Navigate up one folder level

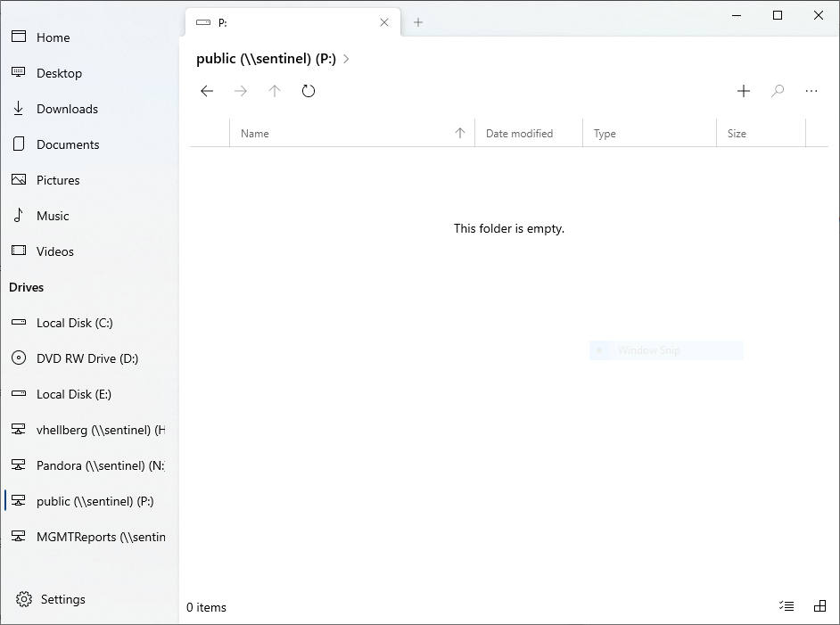[x=275, y=91]
